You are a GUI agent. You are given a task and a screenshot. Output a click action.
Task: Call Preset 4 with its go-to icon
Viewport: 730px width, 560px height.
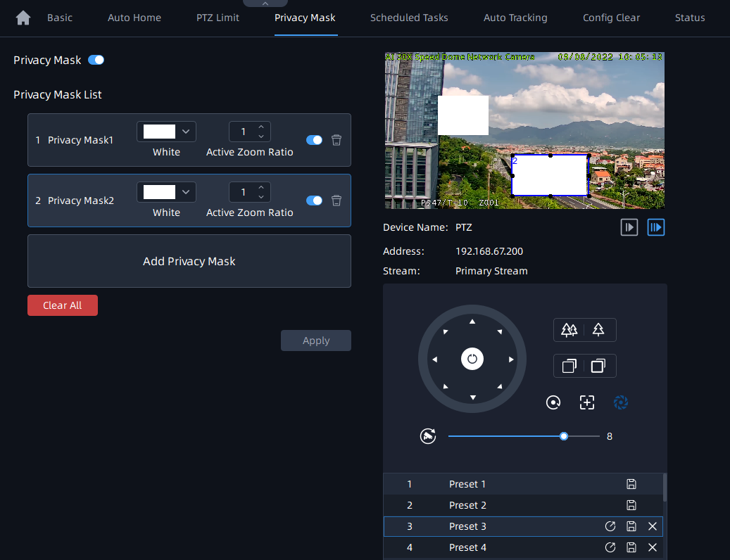[x=610, y=547]
